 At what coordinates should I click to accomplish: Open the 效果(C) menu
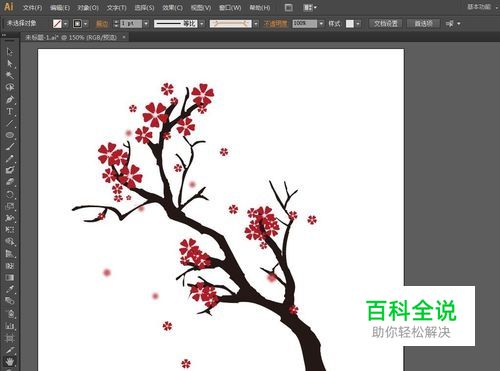click(172, 7)
